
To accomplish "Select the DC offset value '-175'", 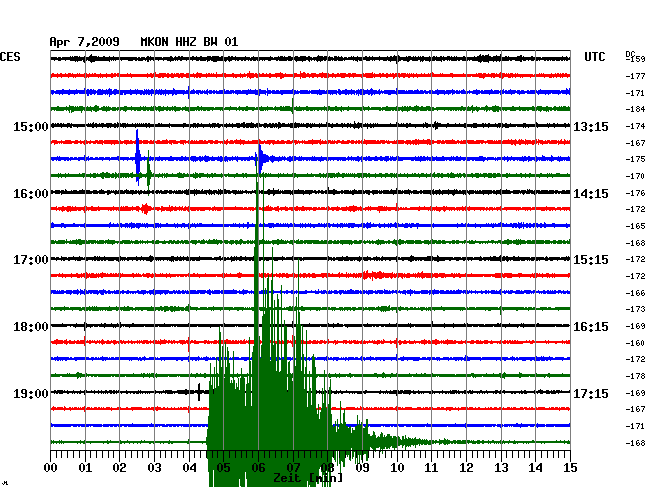I will [635, 159].
